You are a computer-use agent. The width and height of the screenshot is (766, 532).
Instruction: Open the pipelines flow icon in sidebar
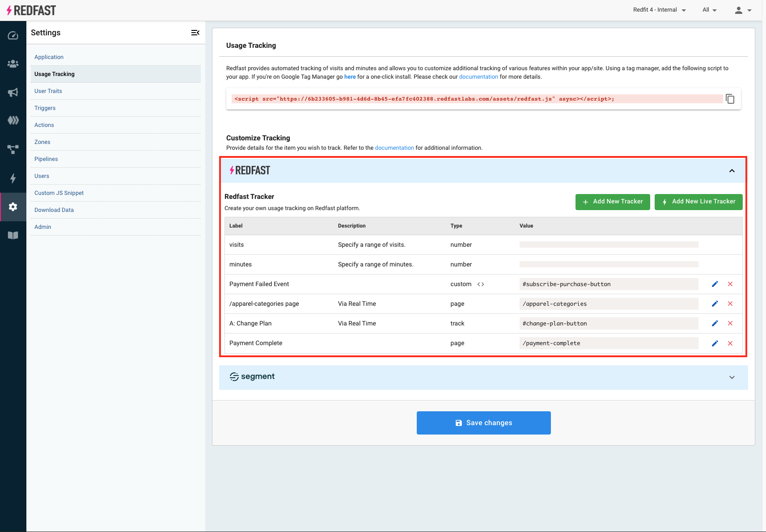13,149
